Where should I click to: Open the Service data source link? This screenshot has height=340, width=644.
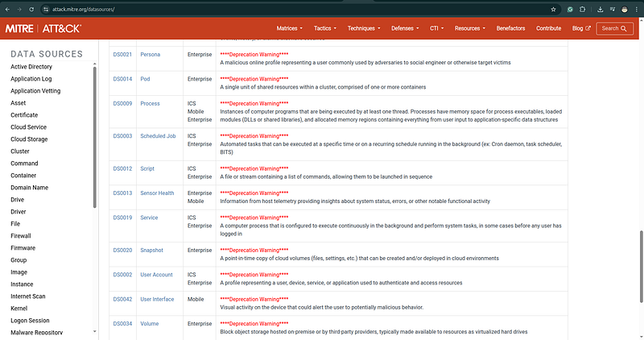point(149,218)
